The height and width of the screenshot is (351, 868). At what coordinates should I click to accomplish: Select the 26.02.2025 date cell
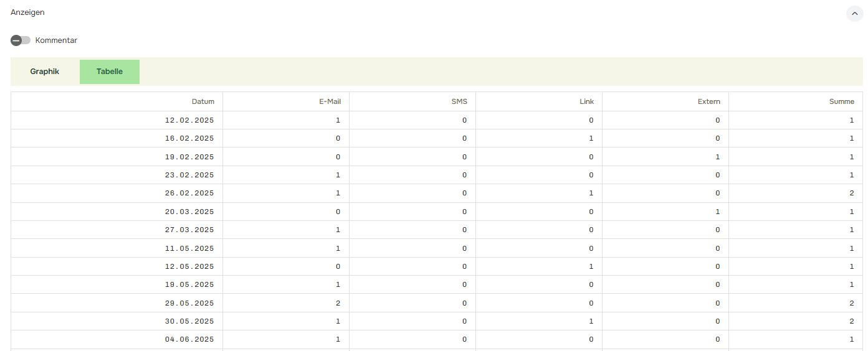[189, 193]
